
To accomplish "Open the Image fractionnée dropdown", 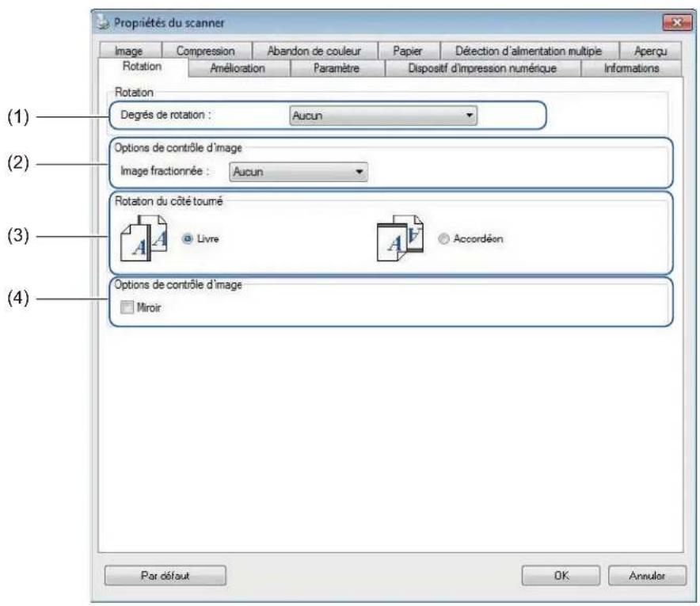I will [299, 172].
